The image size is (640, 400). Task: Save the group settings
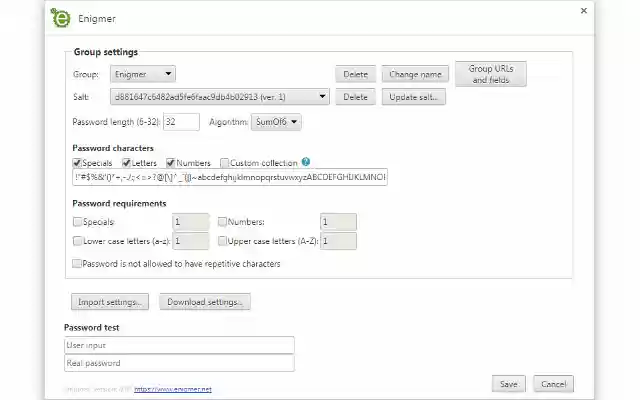pos(509,384)
